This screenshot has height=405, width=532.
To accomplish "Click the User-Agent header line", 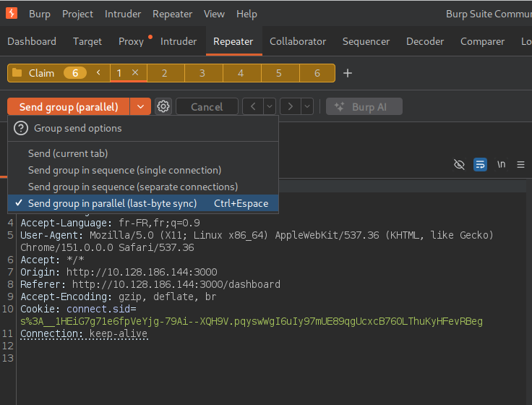I will pos(257,242).
